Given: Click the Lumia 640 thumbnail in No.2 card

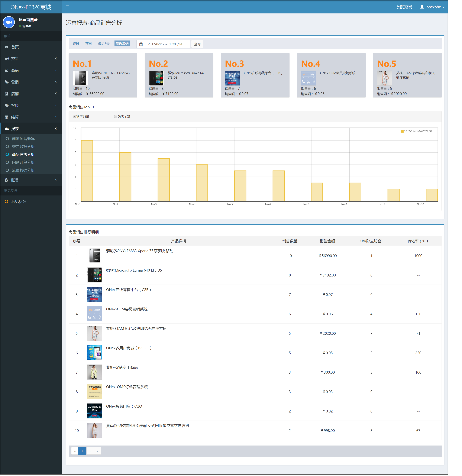Looking at the screenshot, I should click(x=156, y=78).
